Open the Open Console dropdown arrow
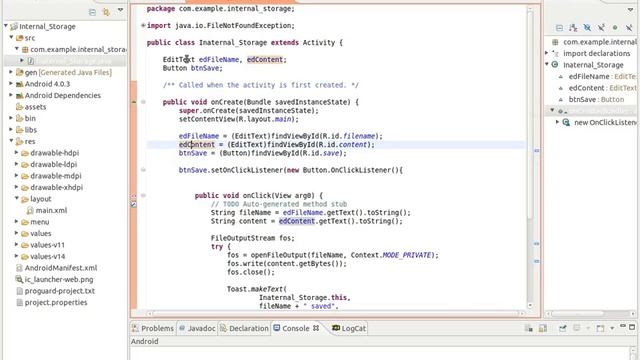The width and height of the screenshot is (640, 360). point(612,328)
